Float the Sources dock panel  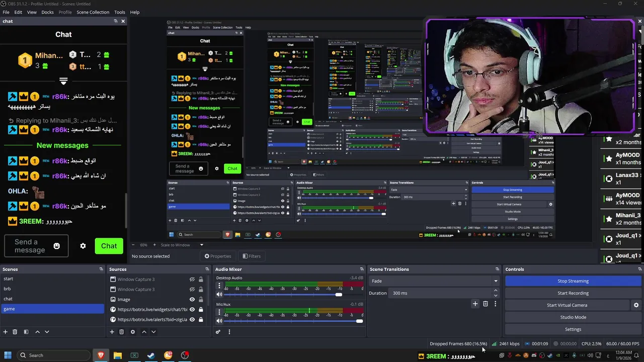coord(207,269)
